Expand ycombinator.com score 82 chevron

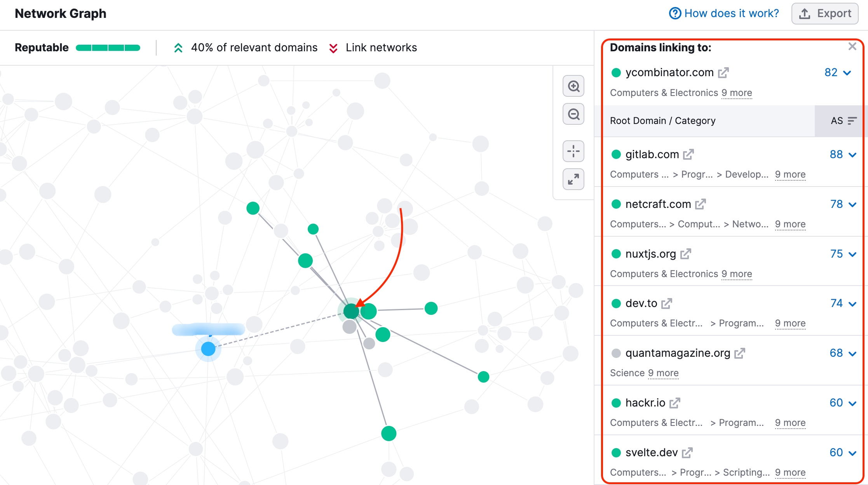point(847,73)
